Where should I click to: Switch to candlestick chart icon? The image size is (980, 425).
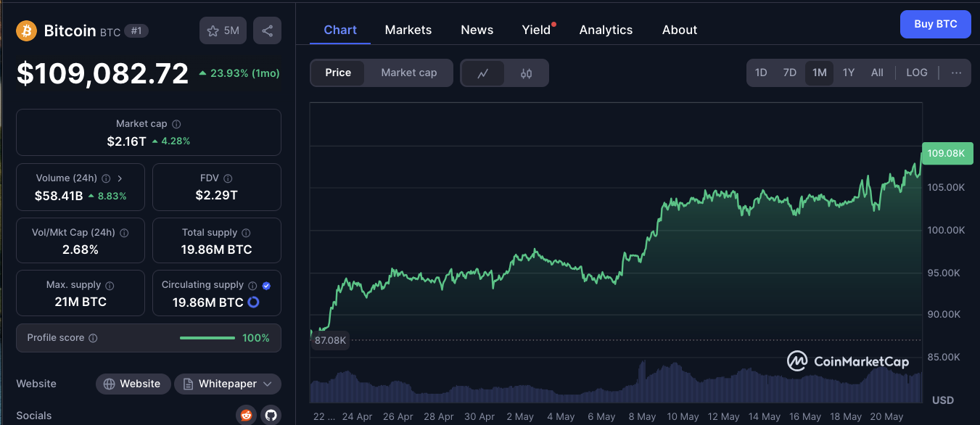(x=527, y=73)
